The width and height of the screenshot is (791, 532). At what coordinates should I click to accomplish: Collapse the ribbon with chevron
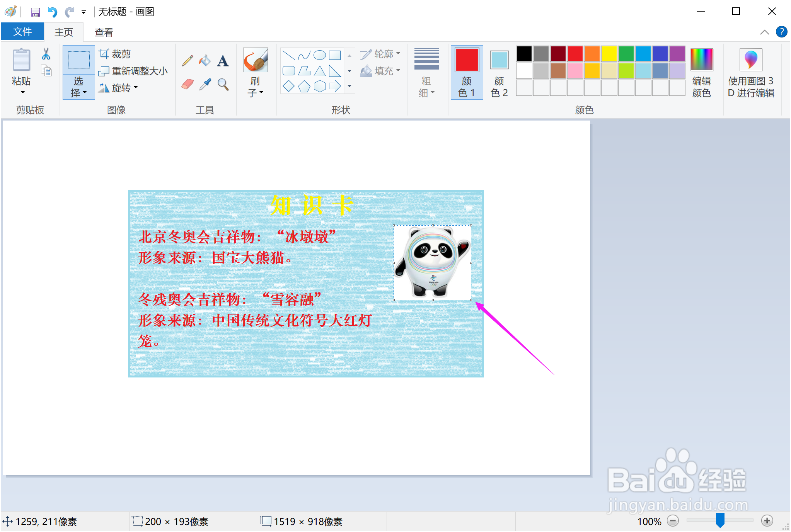click(764, 32)
